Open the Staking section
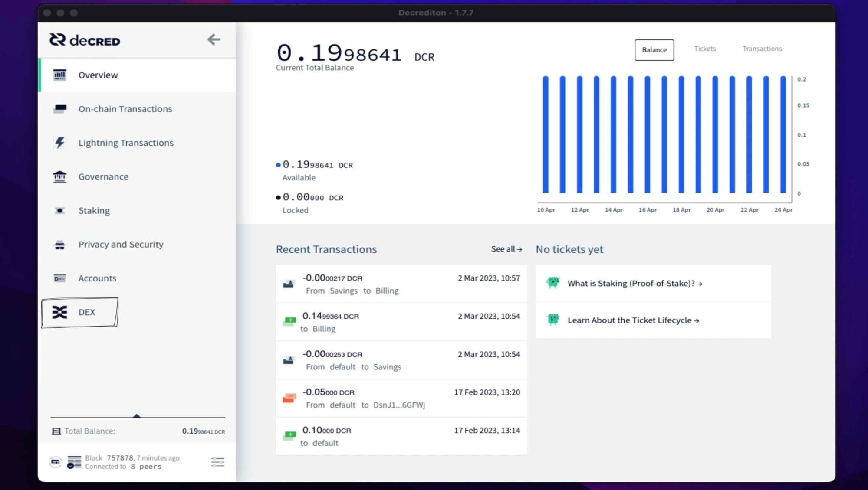Screen dimensions: 868x490 click(x=137, y=210)
